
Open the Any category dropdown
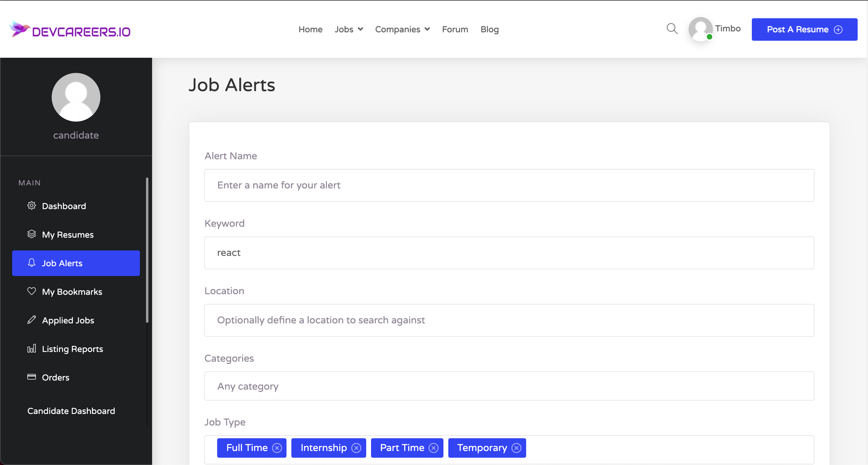509,386
